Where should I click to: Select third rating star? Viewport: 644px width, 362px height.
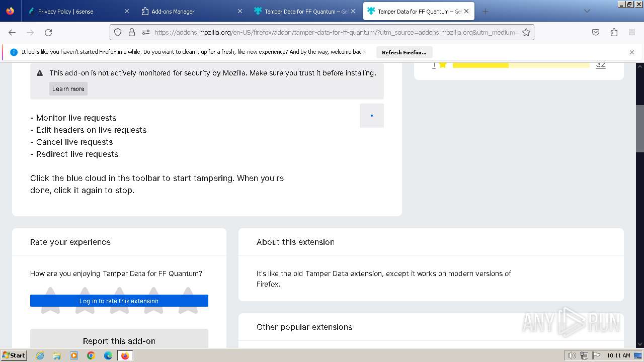(119, 300)
